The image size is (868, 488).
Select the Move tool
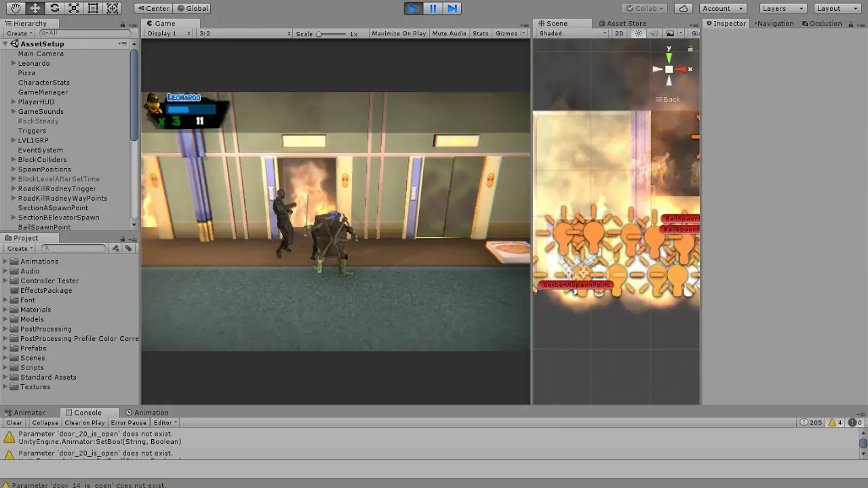[35, 8]
